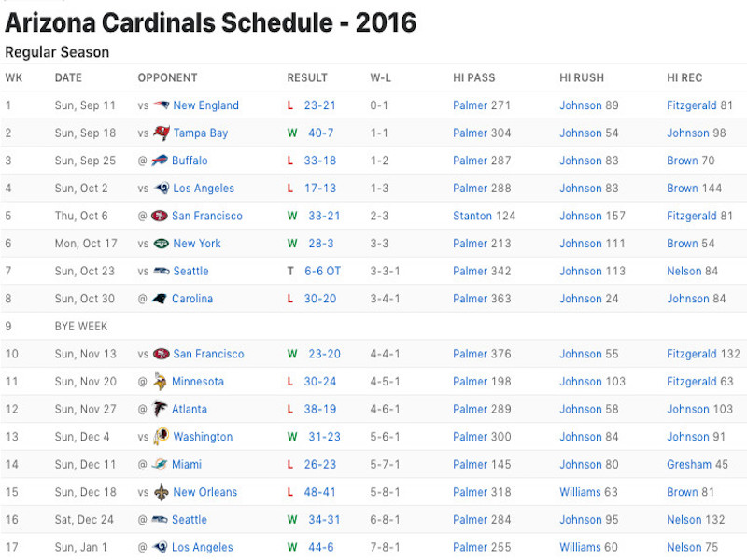Select the Nelson 132 receiving link in Week 16
Screen dimensions: 747x560
tap(696, 520)
